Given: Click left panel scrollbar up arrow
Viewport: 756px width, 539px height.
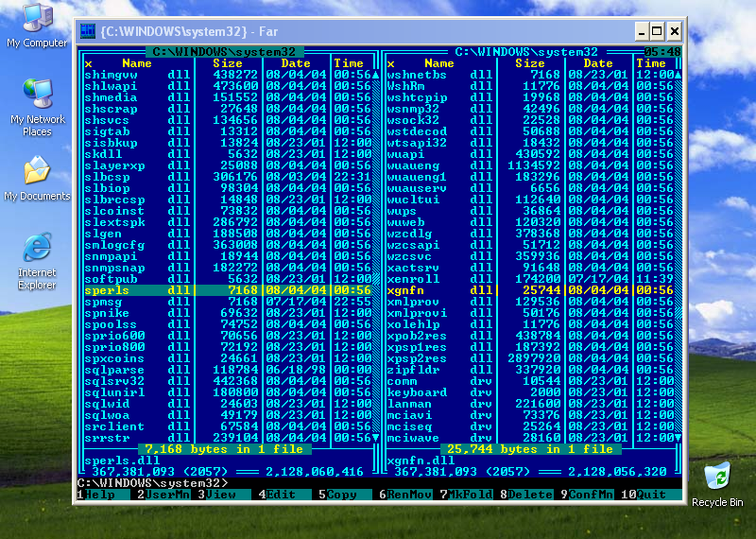Looking at the screenshot, I should 375,75.
